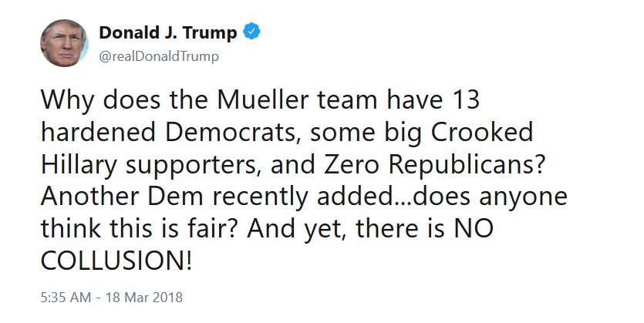Click the @realDonaldTrump handle
The image size is (644, 323).
(159, 56)
